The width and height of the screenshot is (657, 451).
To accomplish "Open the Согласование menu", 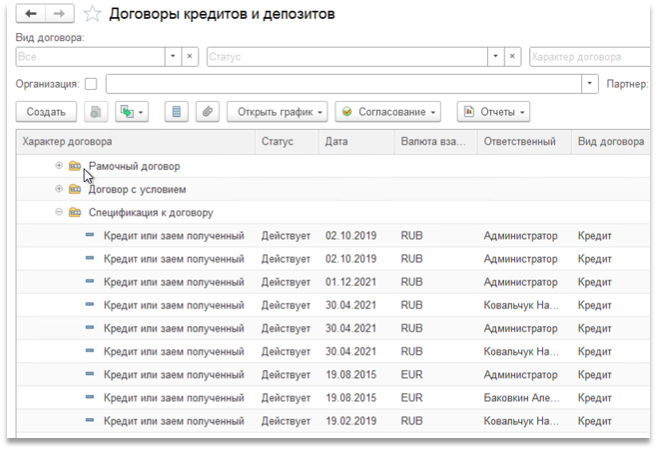I will click(x=388, y=112).
